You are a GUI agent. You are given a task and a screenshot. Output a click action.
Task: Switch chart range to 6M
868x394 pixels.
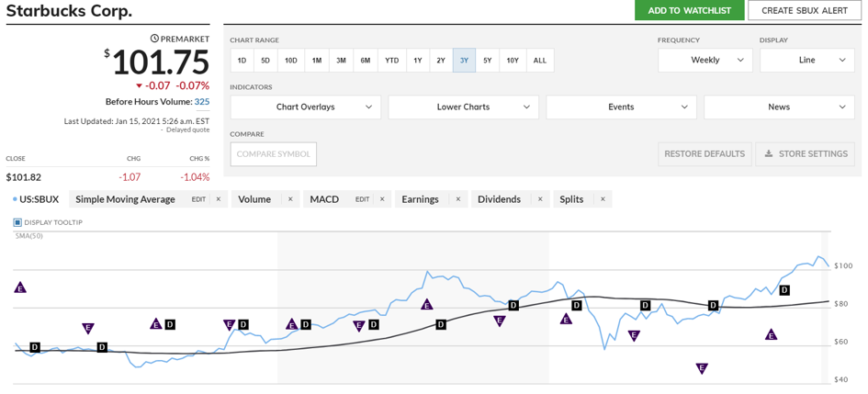(366, 61)
